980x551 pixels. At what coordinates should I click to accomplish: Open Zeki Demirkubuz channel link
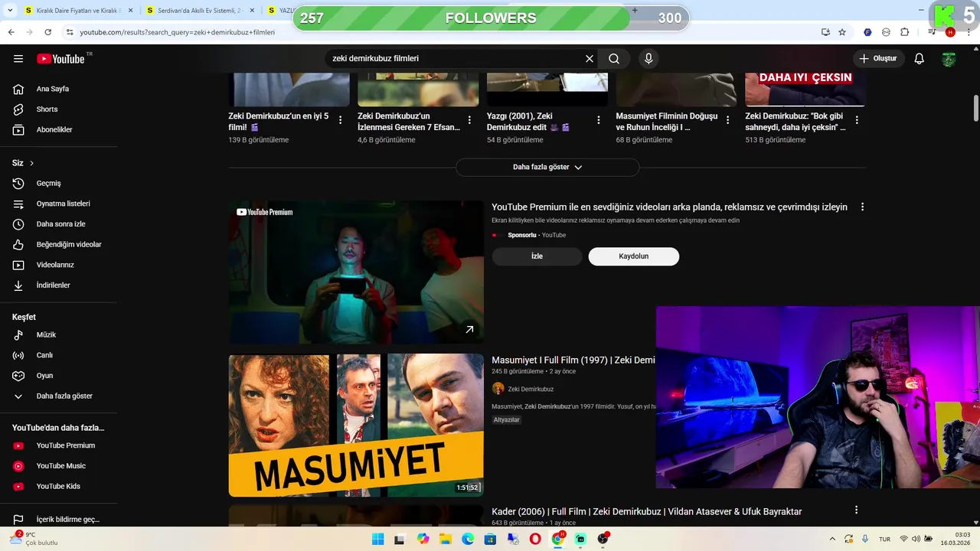pyautogui.click(x=531, y=389)
